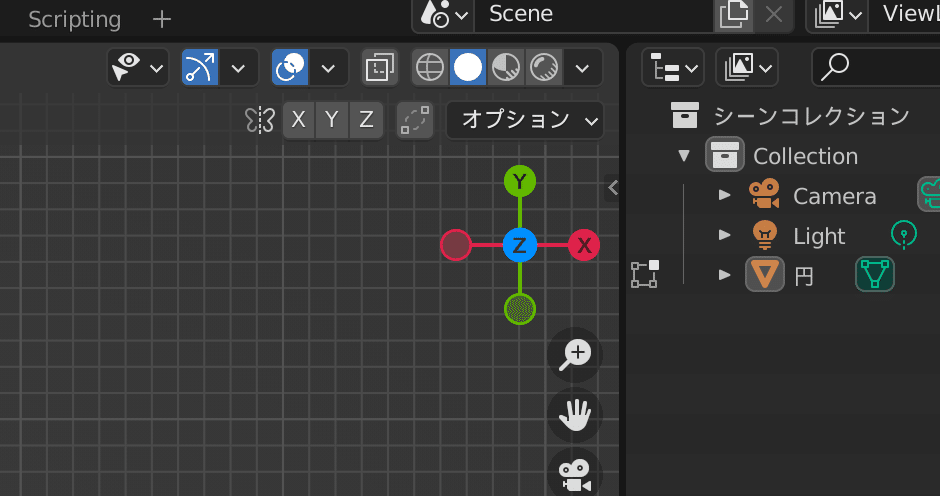
Task: Select the Collection row label
Action: coord(805,156)
